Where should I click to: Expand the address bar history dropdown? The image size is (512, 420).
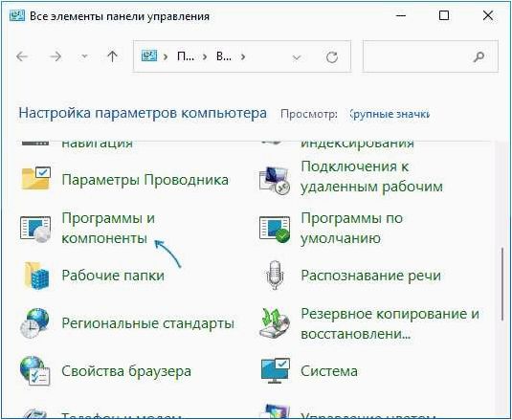tap(296, 57)
